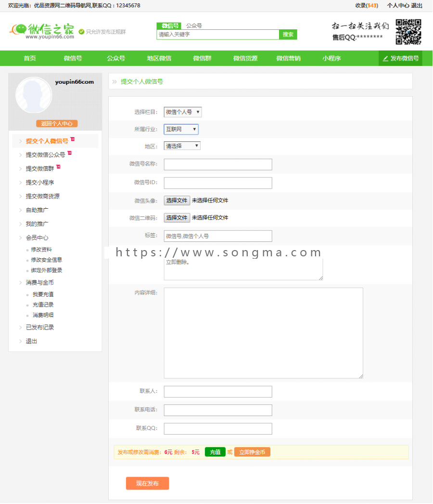Screen dimensions: 433x504
Task: Focus the 联系电话 input field
Action: coord(218,410)
